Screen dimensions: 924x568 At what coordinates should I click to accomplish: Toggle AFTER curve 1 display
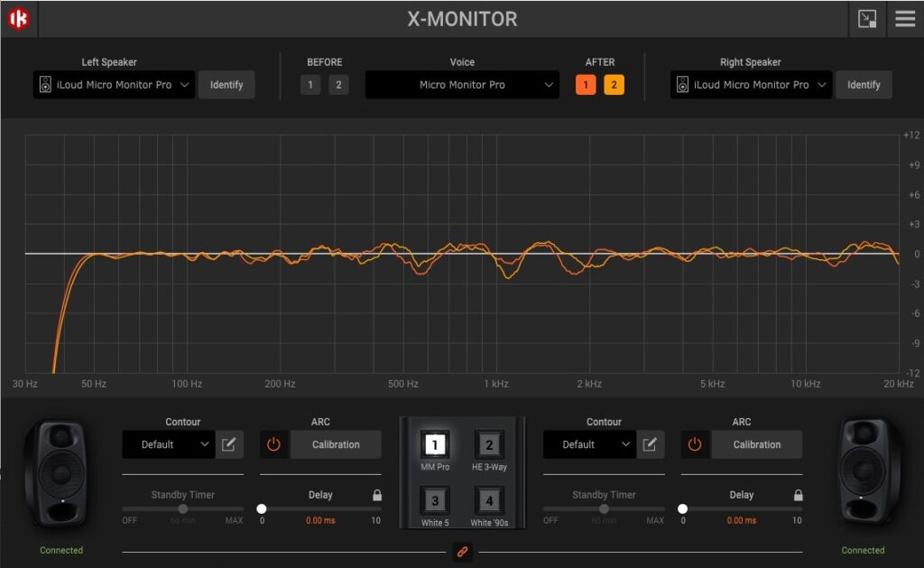click(x=585, y=84)
